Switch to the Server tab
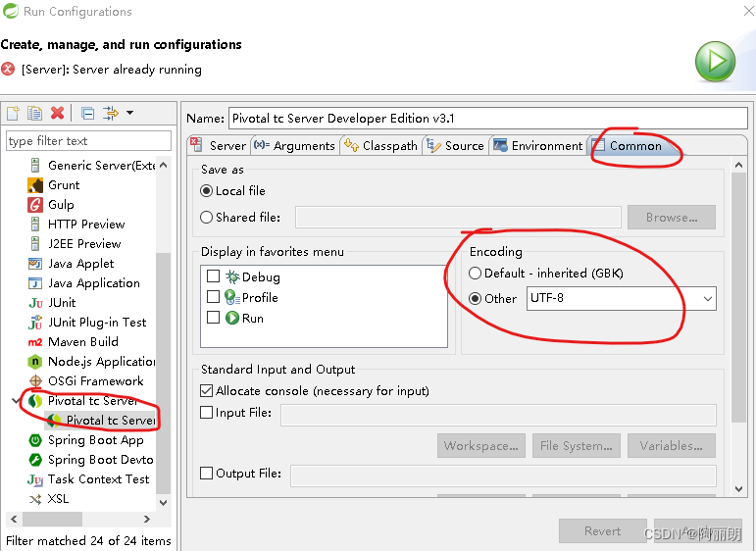756x551 pixels. [x=219, y=145]
